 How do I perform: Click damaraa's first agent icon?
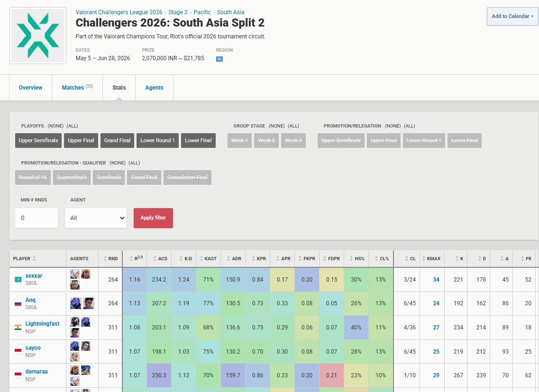coord(75,370)
